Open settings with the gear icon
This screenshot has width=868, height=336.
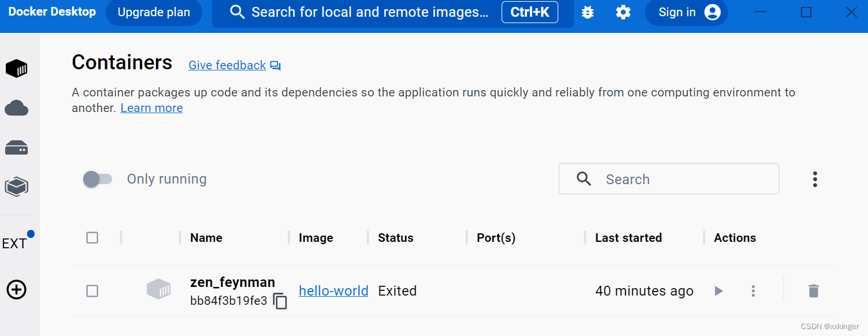[623, 12]
